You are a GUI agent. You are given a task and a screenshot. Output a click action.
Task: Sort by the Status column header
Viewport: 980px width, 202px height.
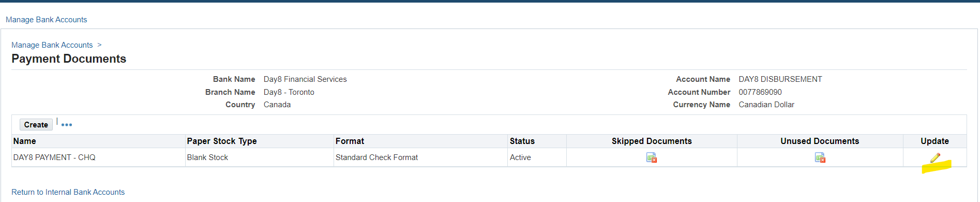click(x=522, y=141)
